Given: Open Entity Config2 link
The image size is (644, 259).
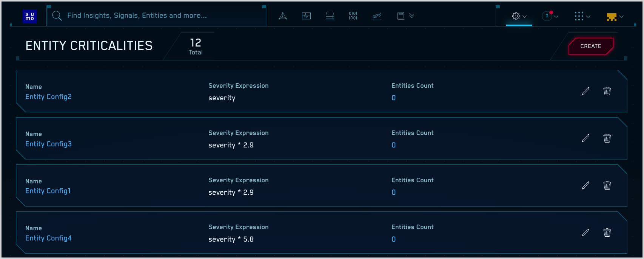Looking at the screenshot, I should 48,97.
